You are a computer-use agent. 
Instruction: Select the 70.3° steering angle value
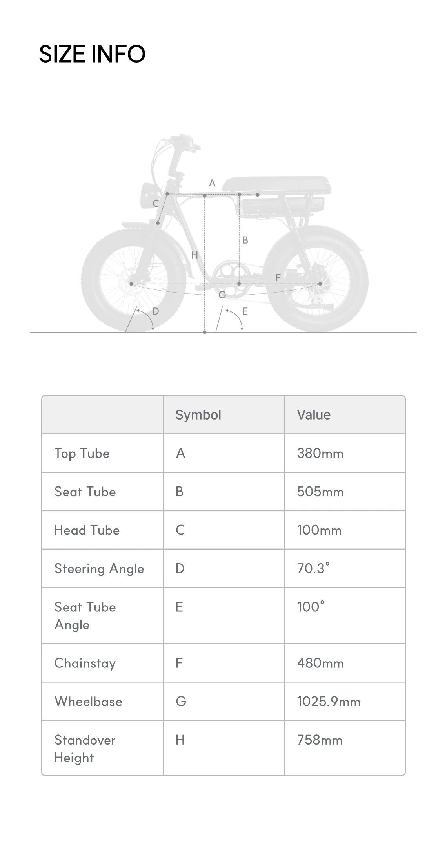click(313, 568)
